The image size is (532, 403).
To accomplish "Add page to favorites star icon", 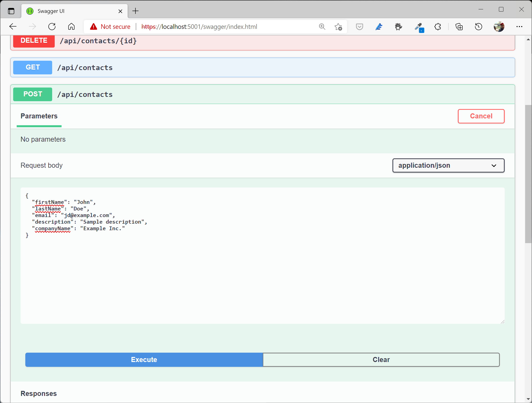I will tap(338, 27).
